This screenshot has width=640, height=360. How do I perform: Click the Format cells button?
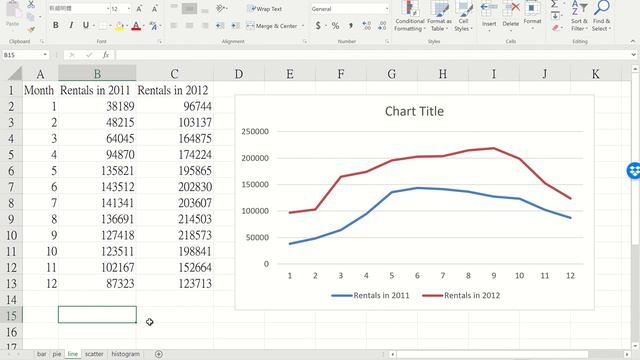click(x=532, y=16)
